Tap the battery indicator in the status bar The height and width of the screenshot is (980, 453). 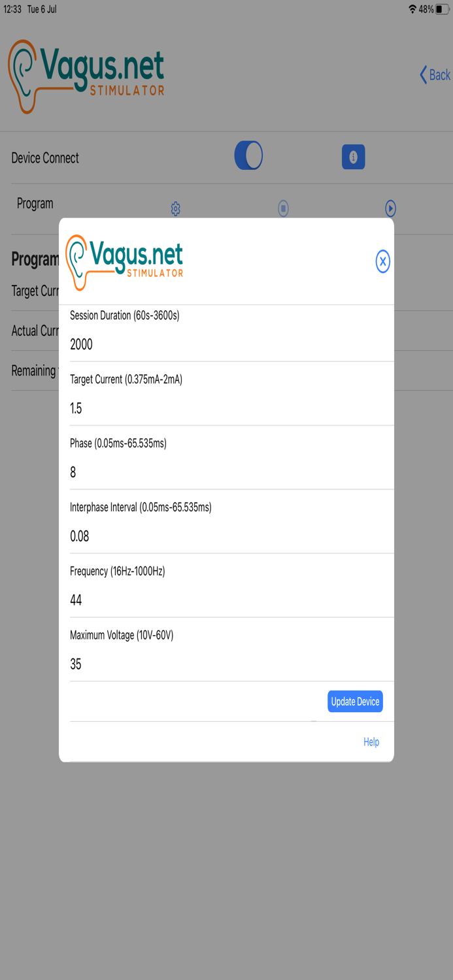(x=443, y=9)
